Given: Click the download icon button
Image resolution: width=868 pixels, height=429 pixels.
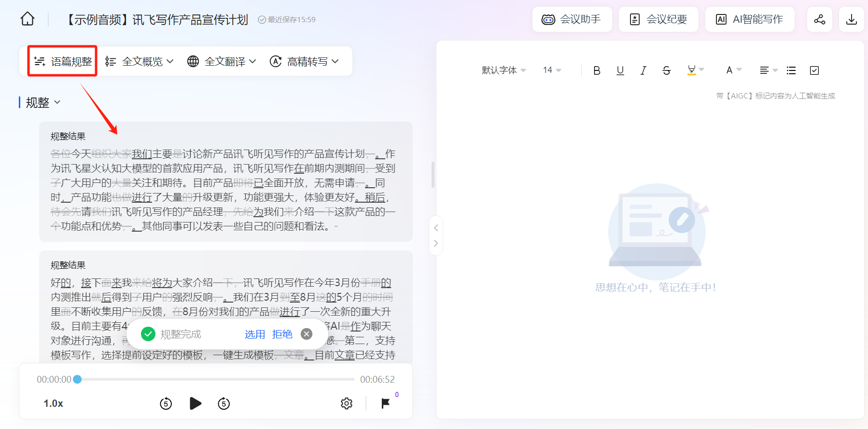Looking at the screenshot, I should (x=852, y=19).
